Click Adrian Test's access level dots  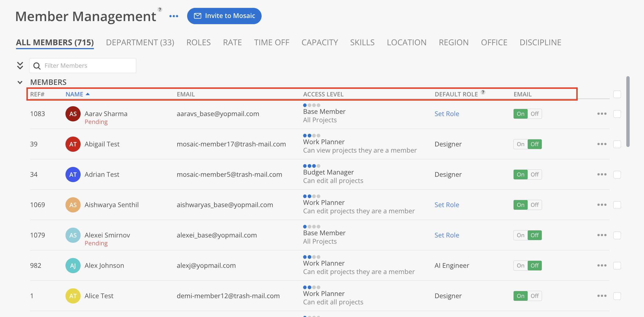coord(312,166)
